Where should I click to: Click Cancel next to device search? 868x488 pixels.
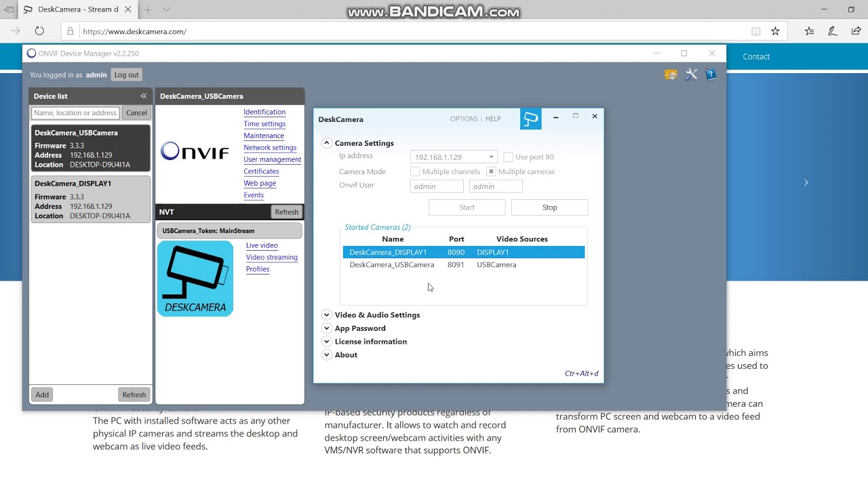pyautogui.click(x=136, y=113)
